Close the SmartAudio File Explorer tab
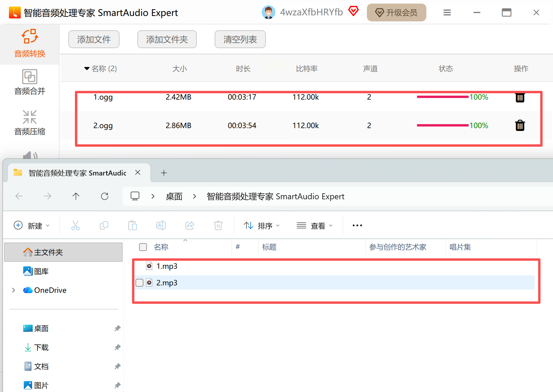The image size is (553, 392). pyautogui.click(x=138, y=173)
